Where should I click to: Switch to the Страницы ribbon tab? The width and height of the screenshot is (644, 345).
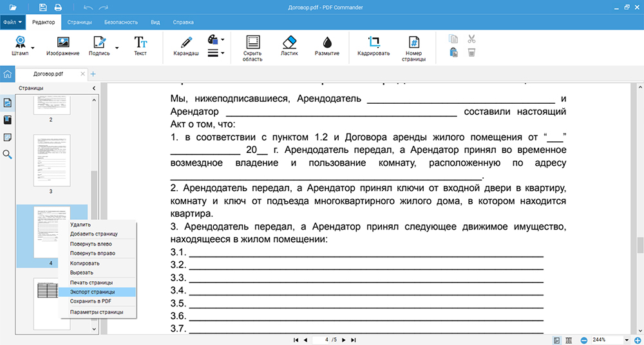click(80, 22)
